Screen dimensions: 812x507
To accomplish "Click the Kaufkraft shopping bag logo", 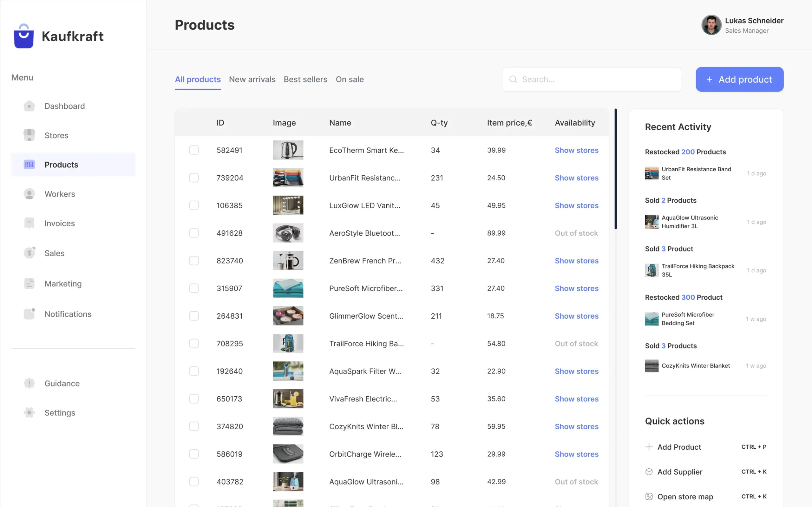I will [23, 36].
